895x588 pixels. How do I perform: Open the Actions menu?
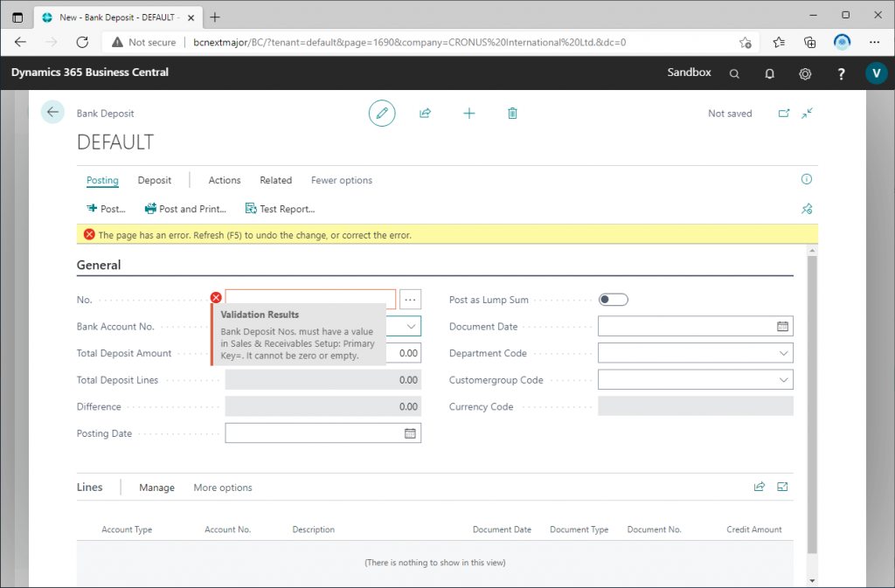[x=225, y=180]
